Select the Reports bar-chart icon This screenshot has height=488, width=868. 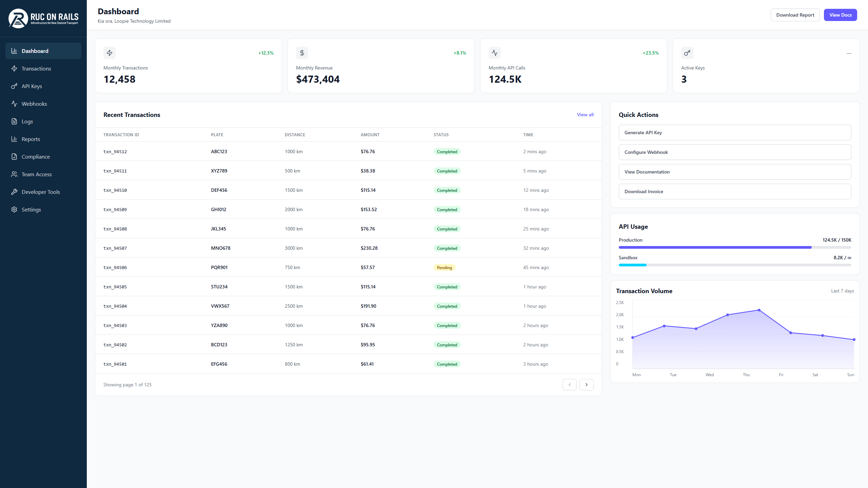[14, 139]
